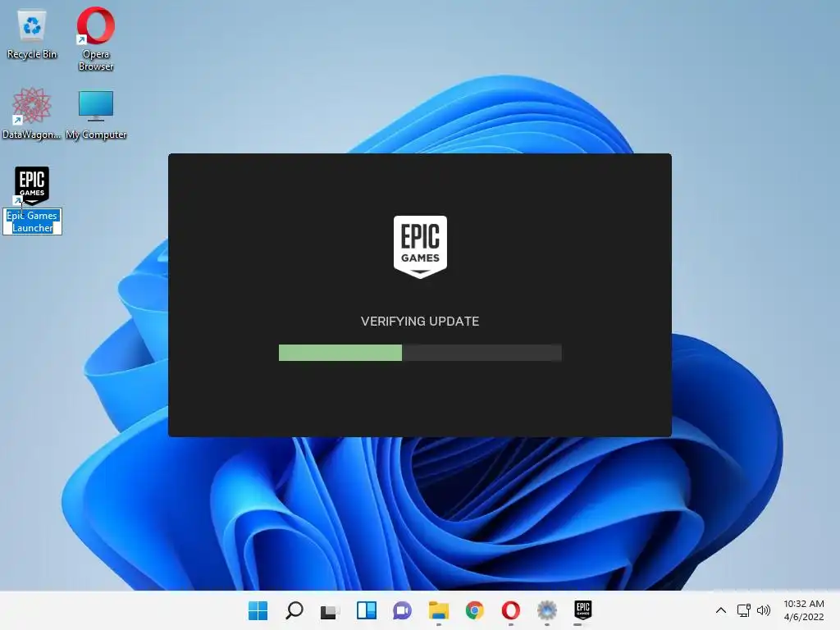This screenshot has height=630, width=840.
Task: Expand hidden system tray icons
Action: click(x=721, y=610)
